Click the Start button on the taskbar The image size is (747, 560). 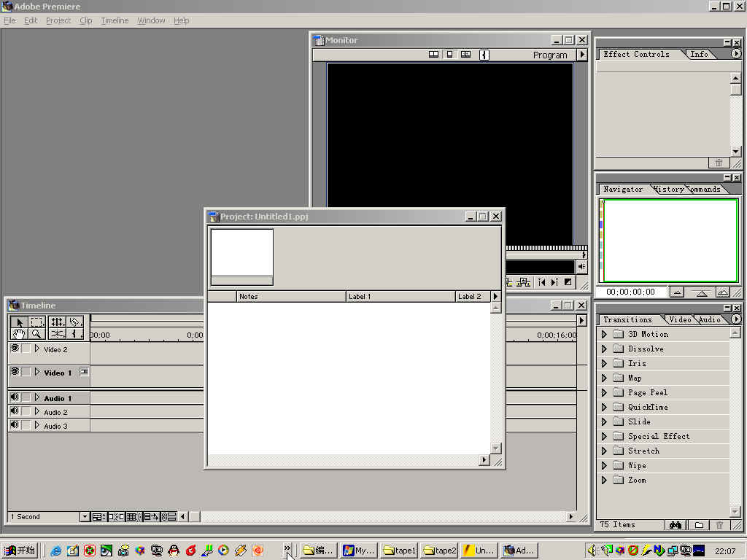[20, 551]
